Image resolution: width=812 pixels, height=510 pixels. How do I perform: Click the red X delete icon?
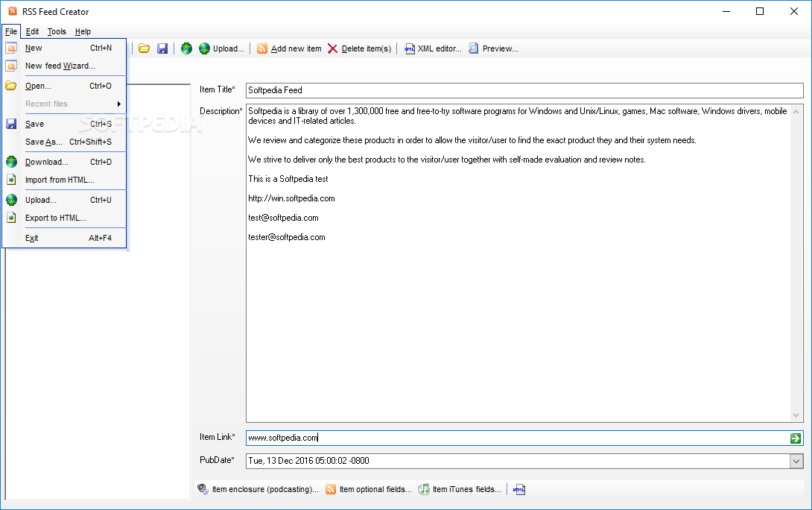coord(332,48)
